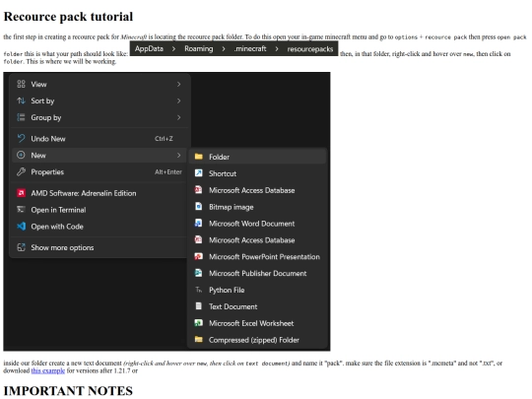Click the blue VS Code icon

pos(21,226)
